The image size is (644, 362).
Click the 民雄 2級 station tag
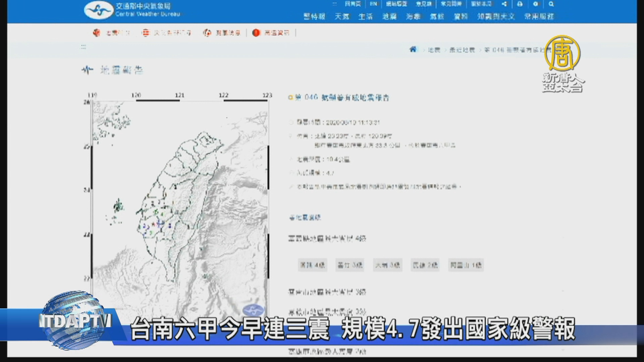pos(425,265)
